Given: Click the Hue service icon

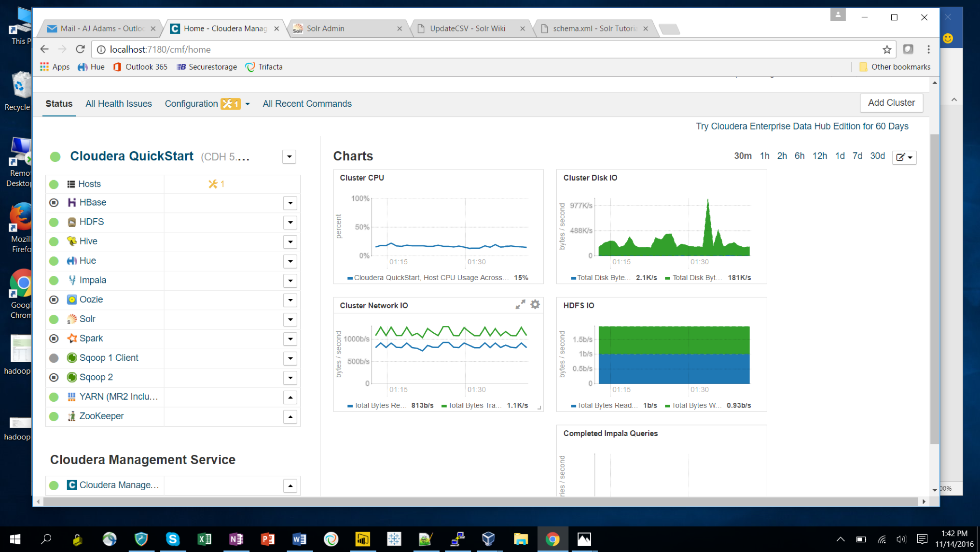Looking at the screenshot, I should click(71, 261).
